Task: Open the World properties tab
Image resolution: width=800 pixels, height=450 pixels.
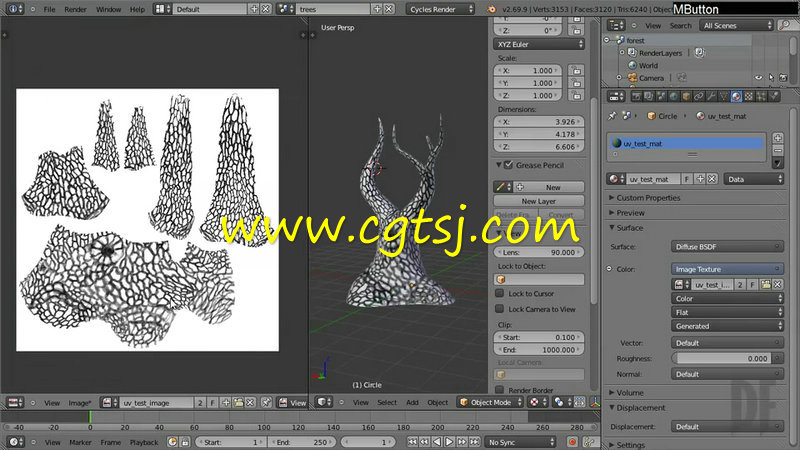Action: point(673,96)
